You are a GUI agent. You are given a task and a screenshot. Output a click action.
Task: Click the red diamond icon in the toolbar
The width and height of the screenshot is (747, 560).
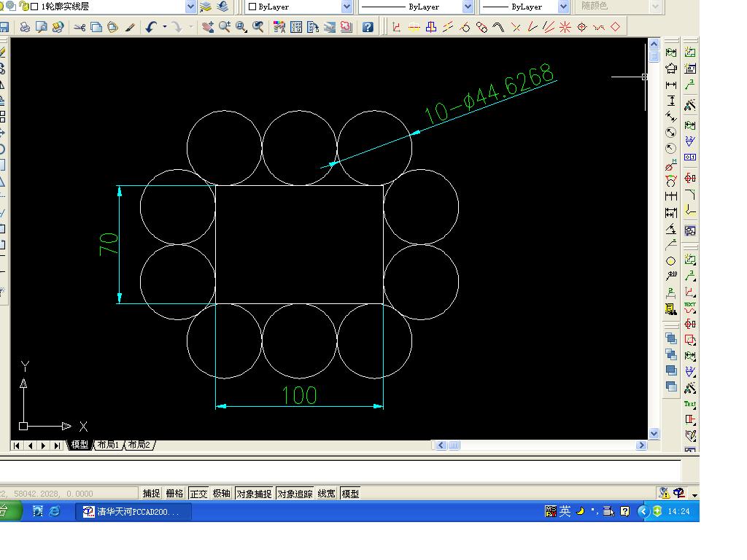[x=616, y=27]
